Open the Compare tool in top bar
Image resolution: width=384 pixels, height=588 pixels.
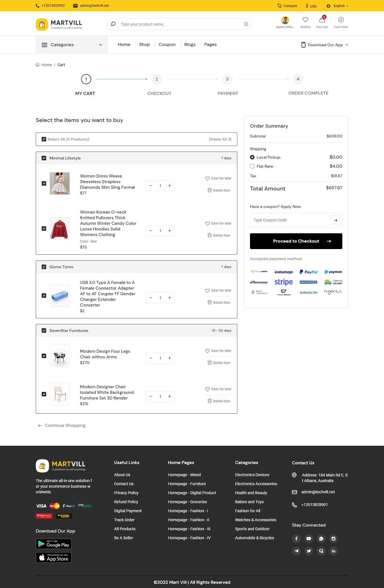tap(287, 6)
